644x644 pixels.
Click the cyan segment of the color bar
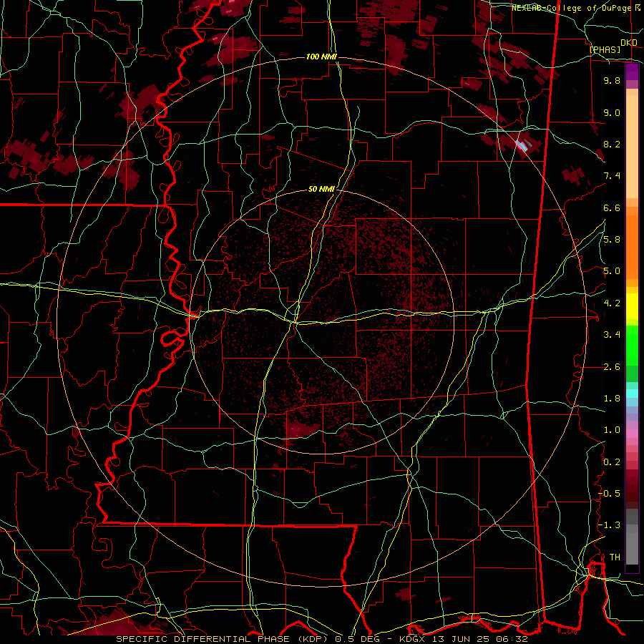[x=632, y=394]
